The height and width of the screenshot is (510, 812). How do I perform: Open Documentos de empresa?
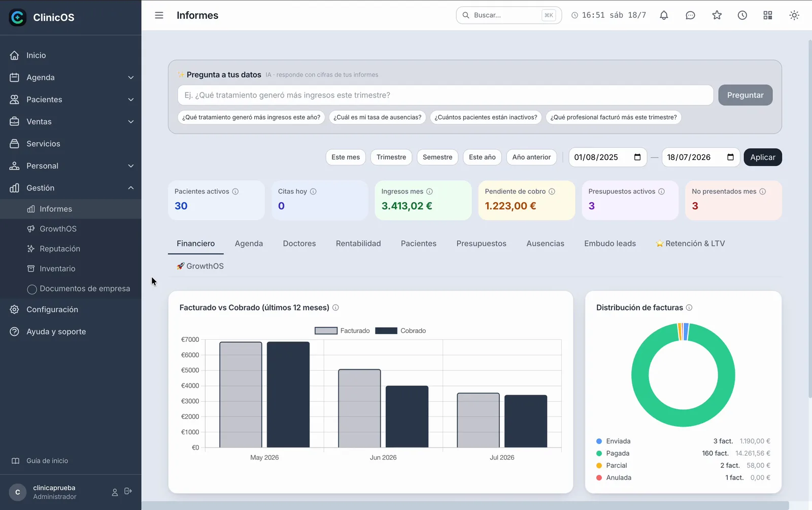point(71,289)
